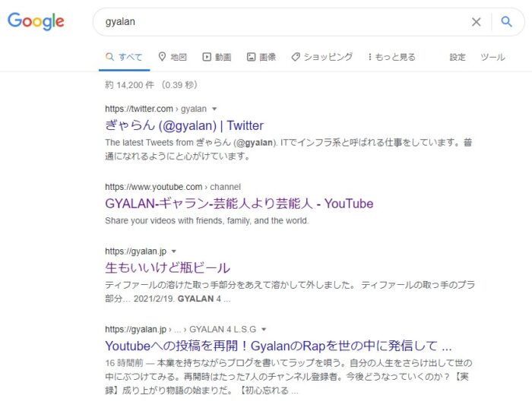Open the 生もいいけど瓶ビール result
The height and width of the screenshot is (411, 532).
[168, 268]
